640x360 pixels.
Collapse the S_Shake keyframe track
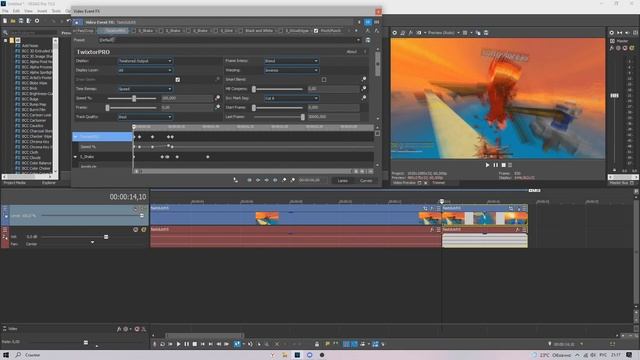point(76,157)
